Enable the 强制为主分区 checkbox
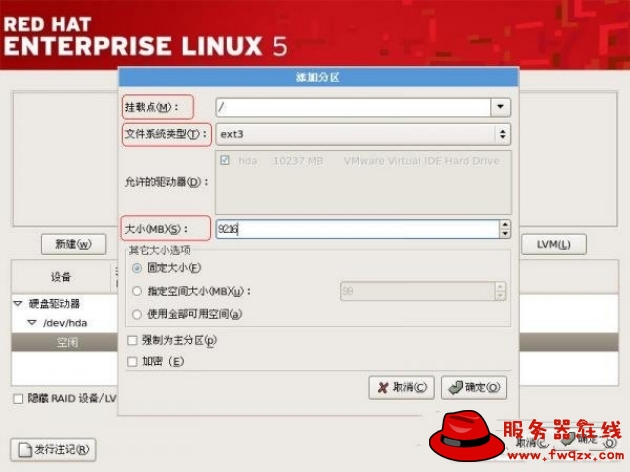 point(132,341)
